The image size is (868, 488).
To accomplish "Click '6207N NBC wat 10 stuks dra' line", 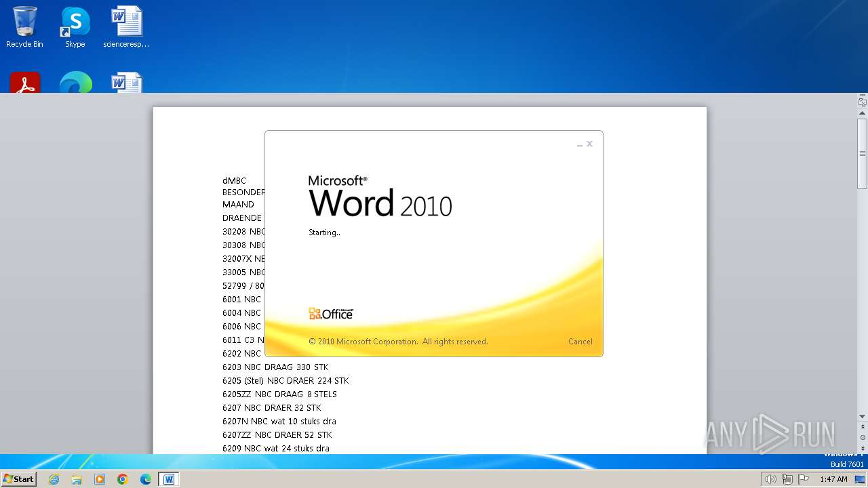I will (x=279, y=421).
